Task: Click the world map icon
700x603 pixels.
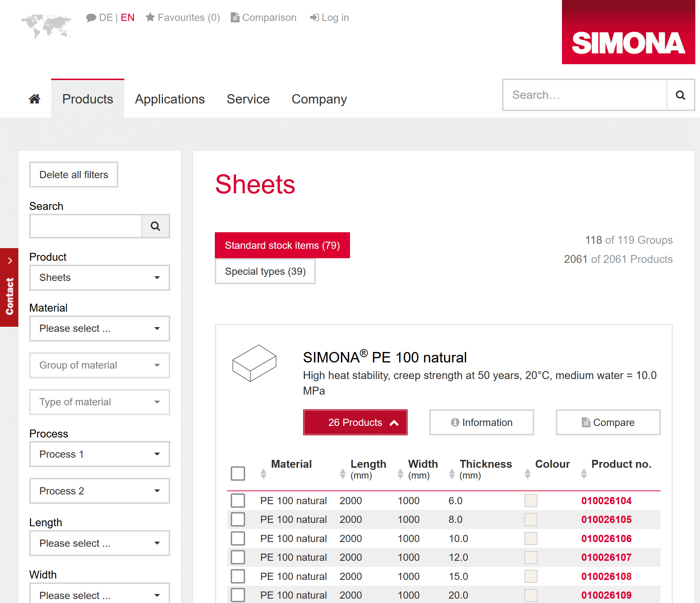Action: 46,26
